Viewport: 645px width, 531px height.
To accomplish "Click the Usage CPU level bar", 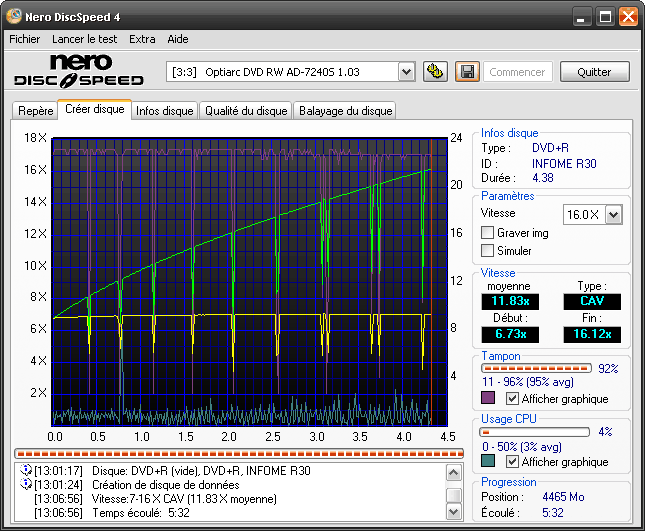I will [x=535, y=432].
